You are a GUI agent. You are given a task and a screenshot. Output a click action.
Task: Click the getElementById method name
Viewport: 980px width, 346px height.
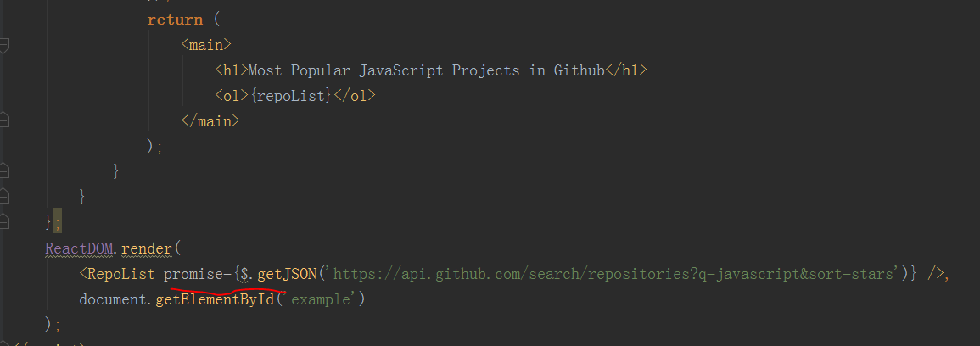216,299
